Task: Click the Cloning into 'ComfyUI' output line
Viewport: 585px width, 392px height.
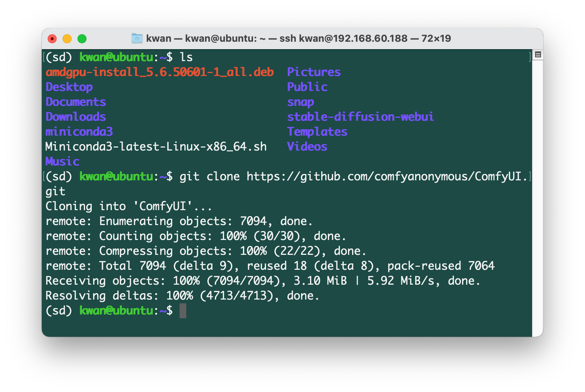Action: coord(128,206)
